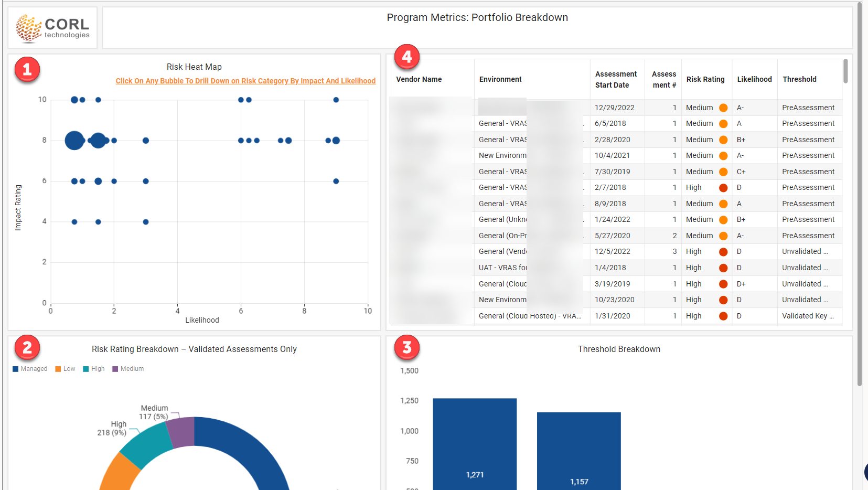868x490 pixels.
Task: Sort by the Risk Rating column header
Action: (705, 79)
